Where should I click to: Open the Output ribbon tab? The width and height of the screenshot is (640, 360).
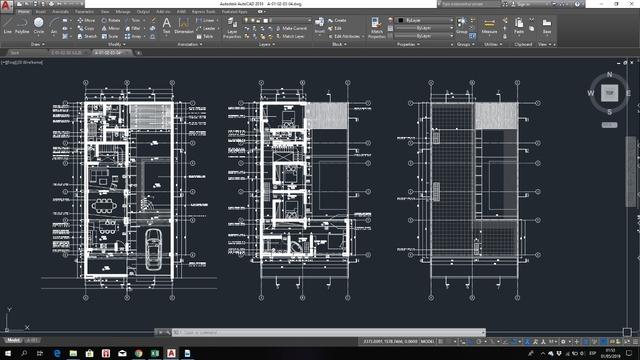click(143, 12)
